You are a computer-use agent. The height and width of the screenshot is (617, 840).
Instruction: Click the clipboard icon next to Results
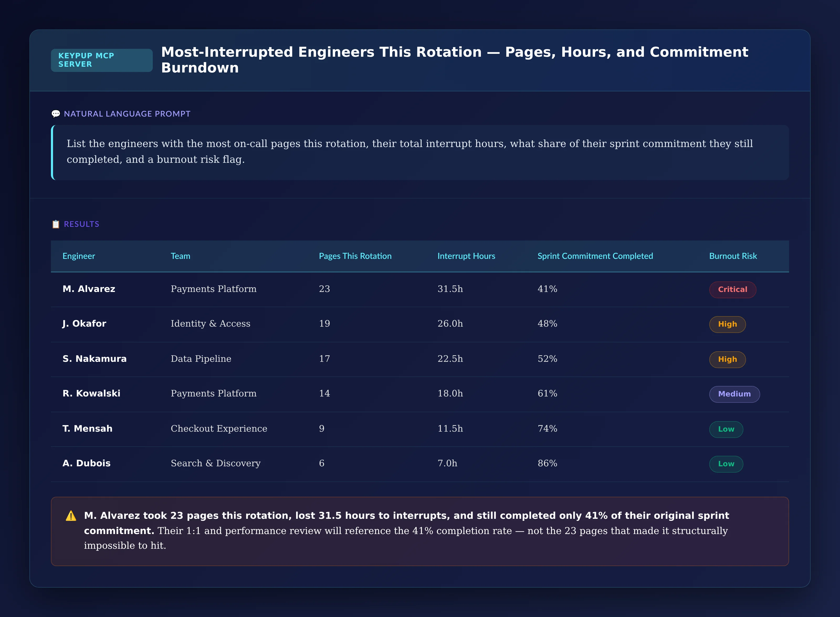pos(56,224)
